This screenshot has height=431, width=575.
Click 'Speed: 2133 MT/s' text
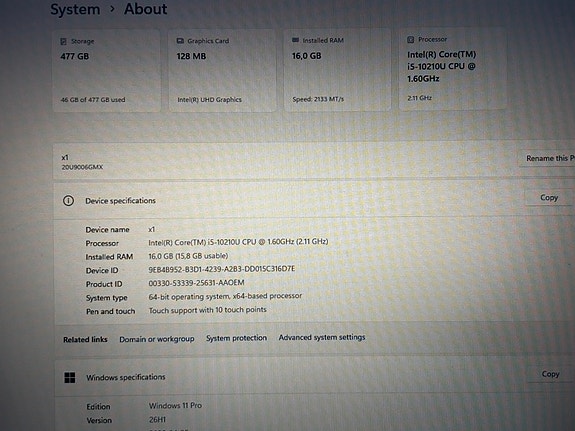[318, 99]
